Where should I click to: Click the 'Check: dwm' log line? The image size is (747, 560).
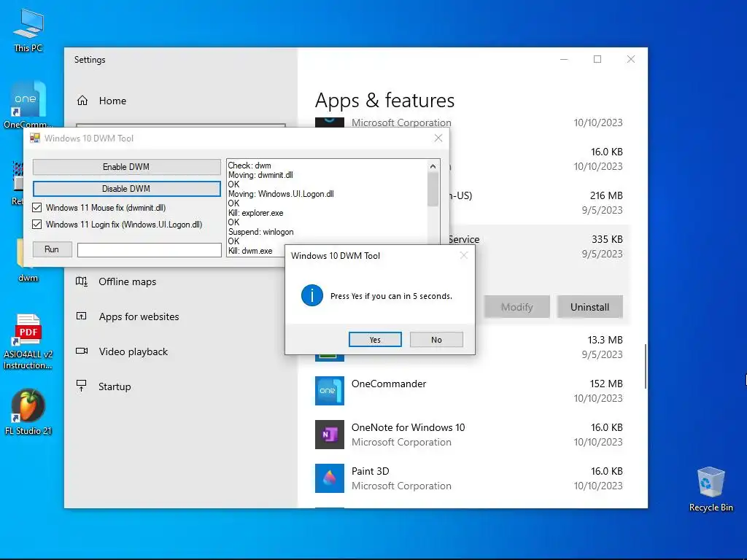(249, 166)
